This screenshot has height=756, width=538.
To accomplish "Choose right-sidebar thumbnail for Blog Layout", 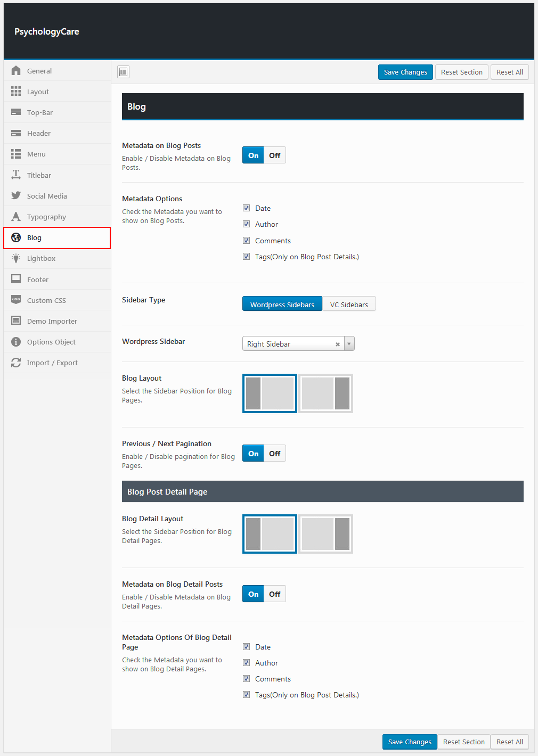I will 325,393.
